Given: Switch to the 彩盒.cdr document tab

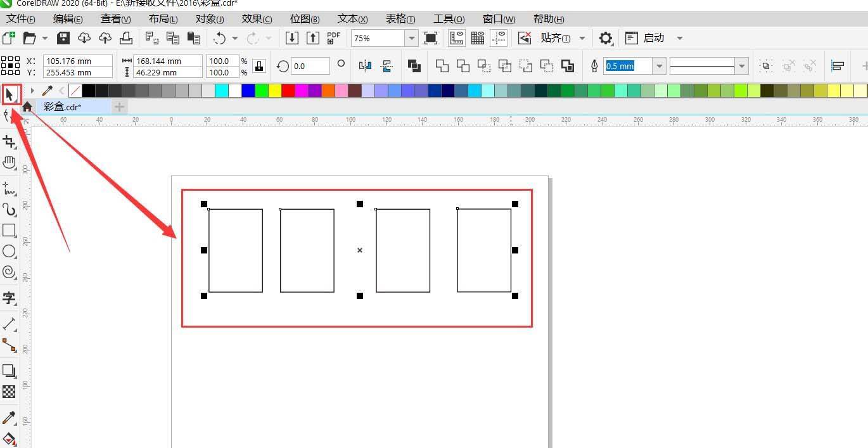Looking at the screenshot, I should click(x=62, y=107).
